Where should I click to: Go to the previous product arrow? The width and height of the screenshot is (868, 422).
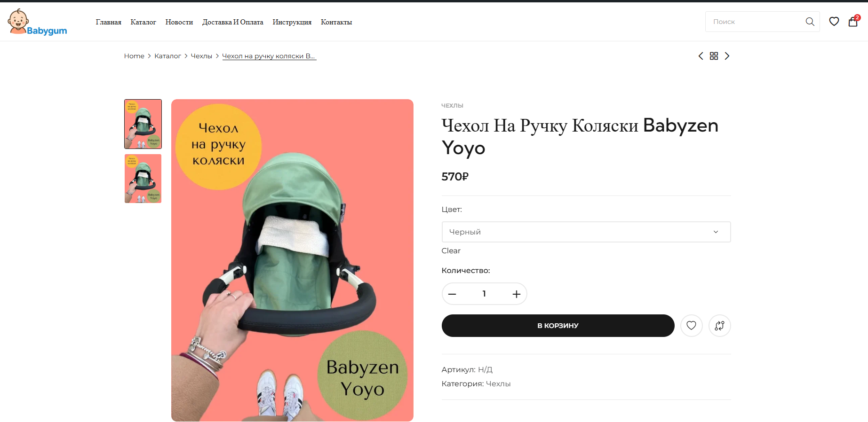tap(701, 56)
